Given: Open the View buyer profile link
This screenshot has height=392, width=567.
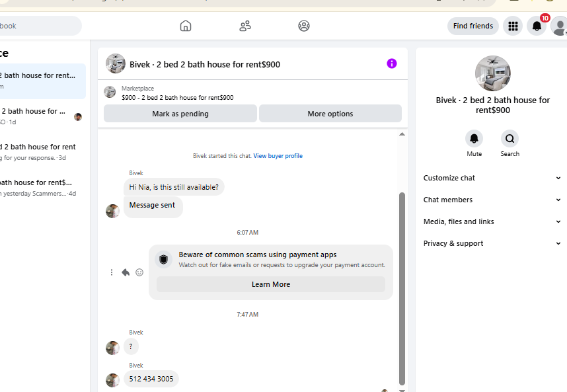Looking at the screenshot, I should 278,156.
